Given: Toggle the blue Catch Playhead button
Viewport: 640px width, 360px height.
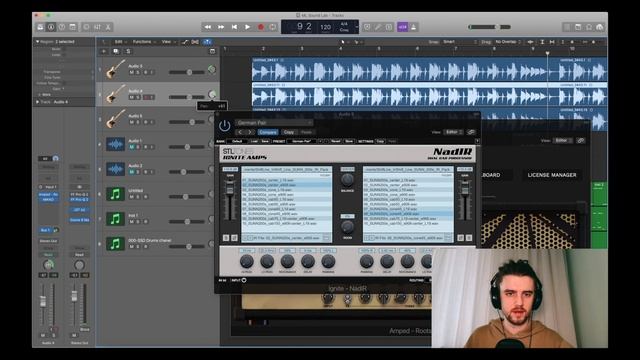Looking at the screenshot, I should click(x=207, y=42).
